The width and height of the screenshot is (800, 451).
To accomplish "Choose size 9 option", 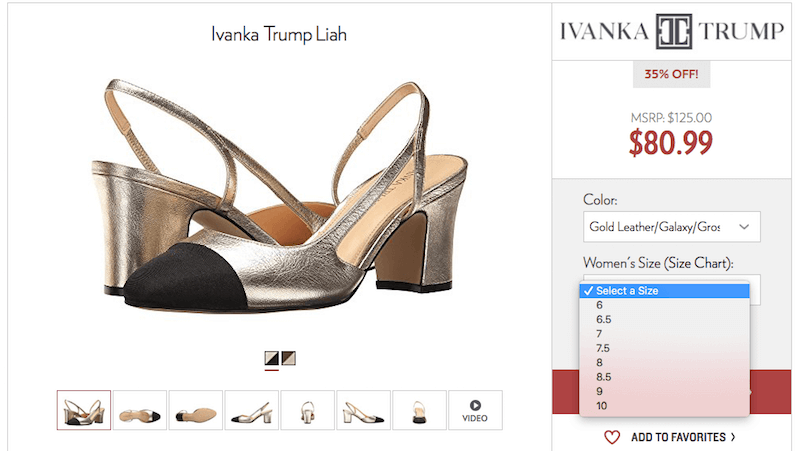I will pos(664,391).
